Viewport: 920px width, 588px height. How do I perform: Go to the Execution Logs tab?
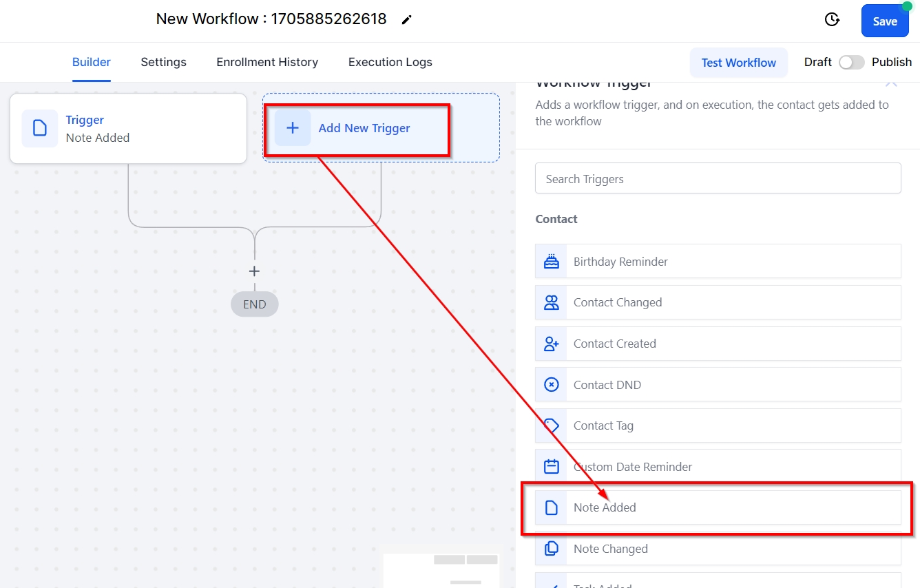coord(390,62)
